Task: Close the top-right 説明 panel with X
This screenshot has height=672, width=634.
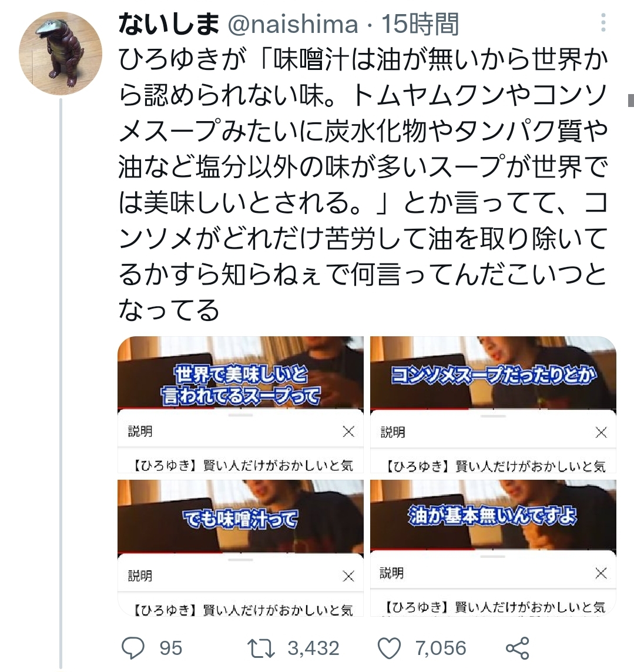Action: [602, 433]
